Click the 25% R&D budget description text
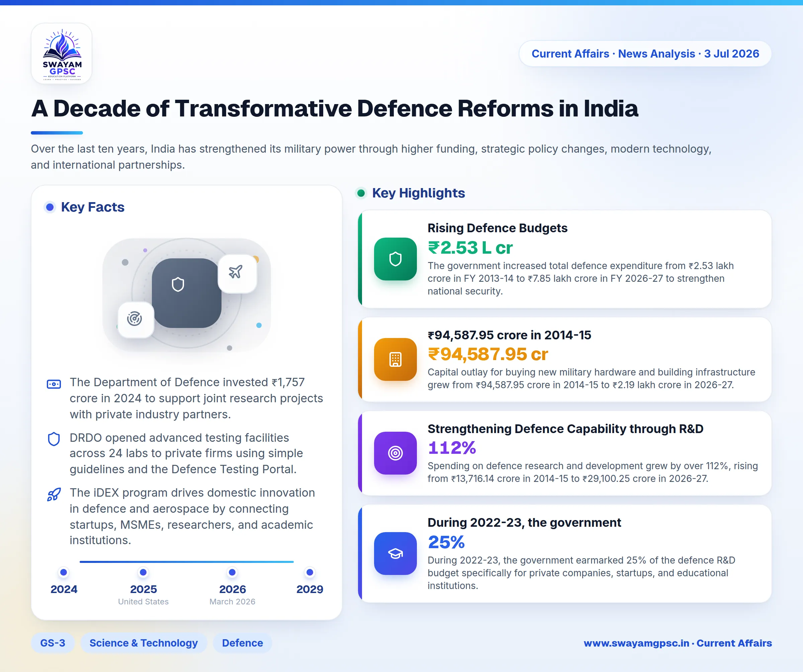Viewport: 803px width, 672px height. (581, 573)
